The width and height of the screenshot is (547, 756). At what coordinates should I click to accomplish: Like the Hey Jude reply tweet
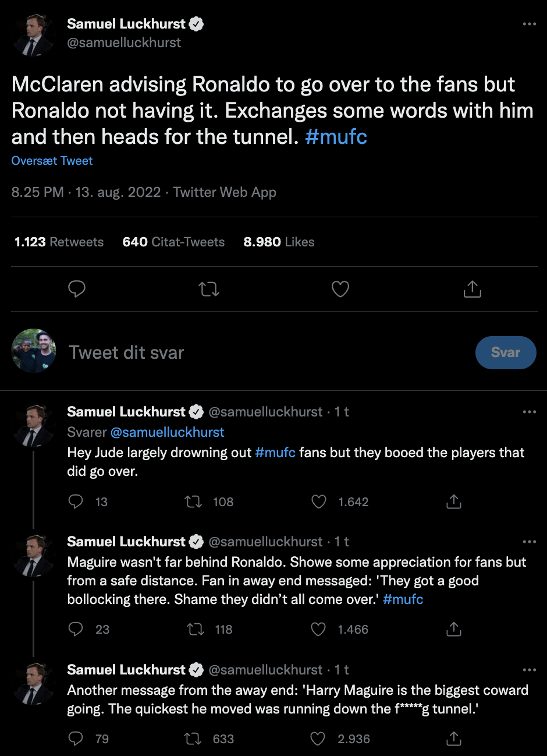319,502
